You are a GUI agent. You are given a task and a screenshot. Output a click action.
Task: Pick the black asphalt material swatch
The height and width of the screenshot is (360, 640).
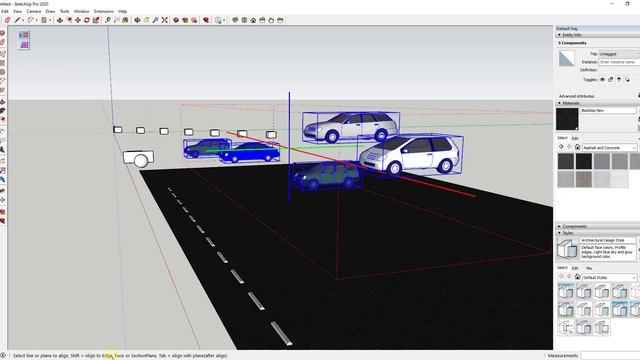[x=584, y=161]
